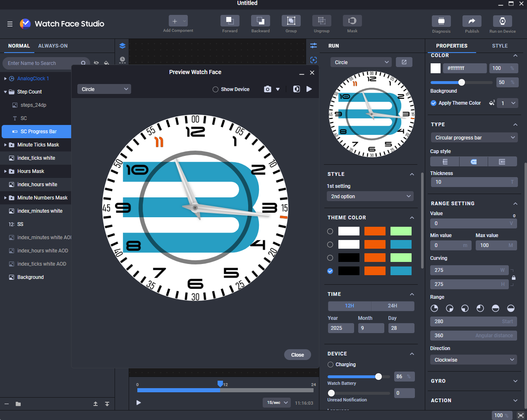Enable the Show Device radio option
The image size is (527, 420).
pyautogui.click(x=216, y=89)
